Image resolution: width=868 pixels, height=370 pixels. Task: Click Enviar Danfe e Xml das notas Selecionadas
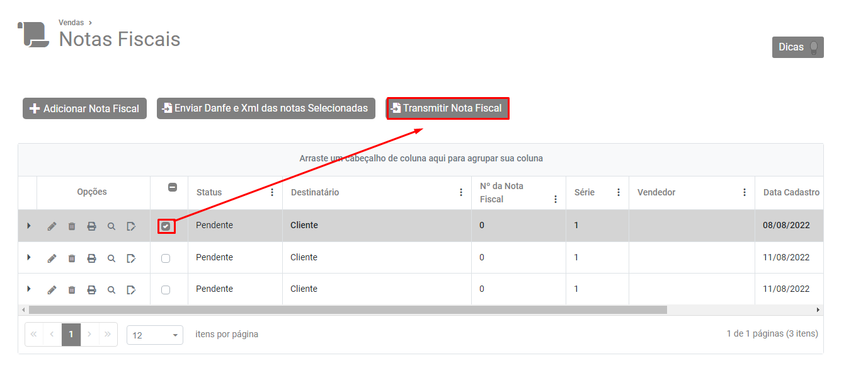(x=266, y=108)
